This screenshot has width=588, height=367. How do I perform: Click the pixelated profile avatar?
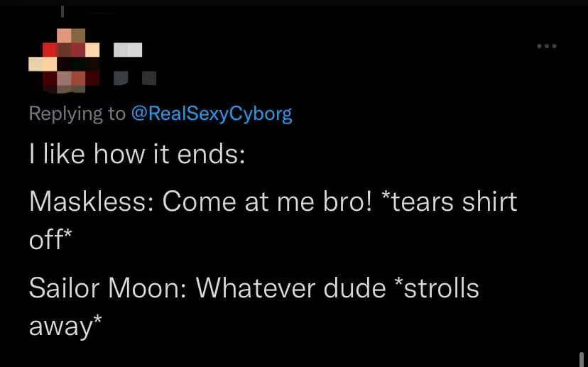click(x=64, y=62)
